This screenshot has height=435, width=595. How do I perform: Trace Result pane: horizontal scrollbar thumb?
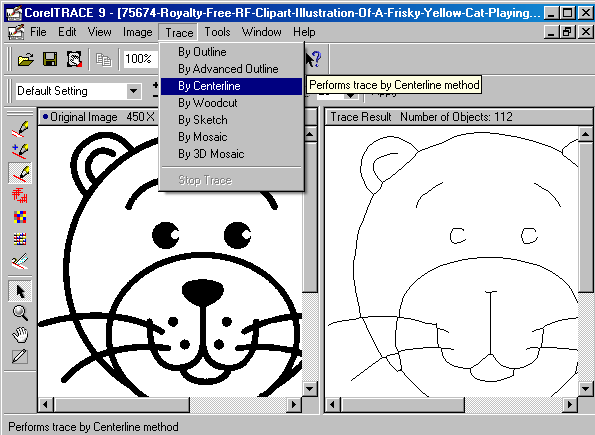point(403,405)
